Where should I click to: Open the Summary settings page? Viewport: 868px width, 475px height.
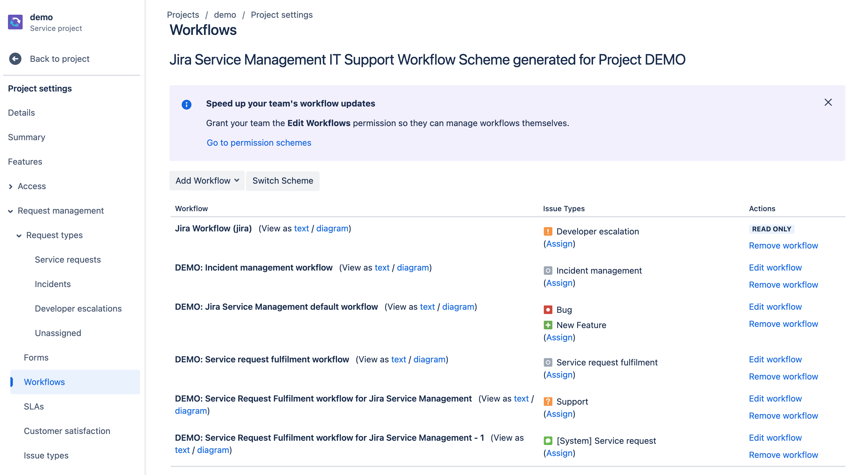[x=26, y=137]
